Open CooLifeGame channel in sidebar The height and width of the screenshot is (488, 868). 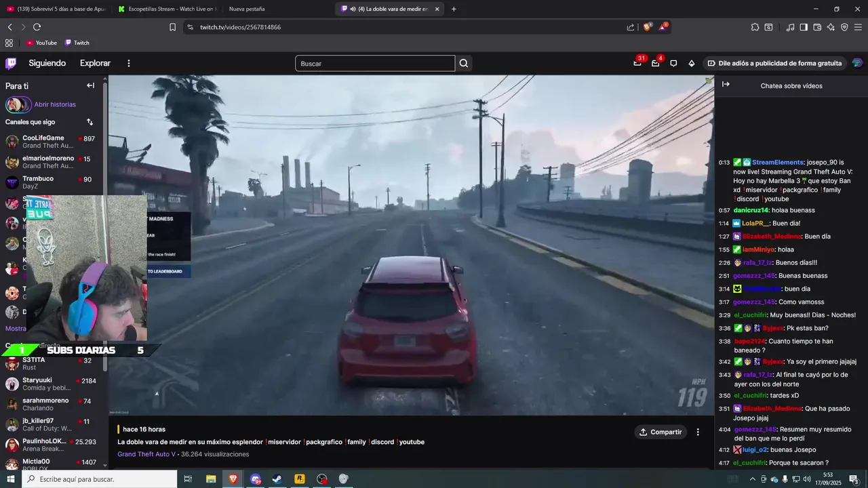click(51, 142)
